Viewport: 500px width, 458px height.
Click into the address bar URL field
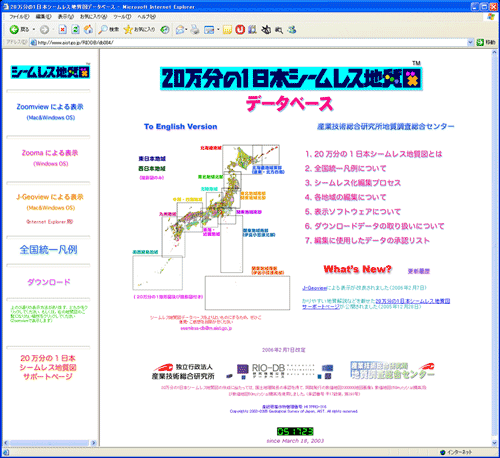tap(248, 42)
